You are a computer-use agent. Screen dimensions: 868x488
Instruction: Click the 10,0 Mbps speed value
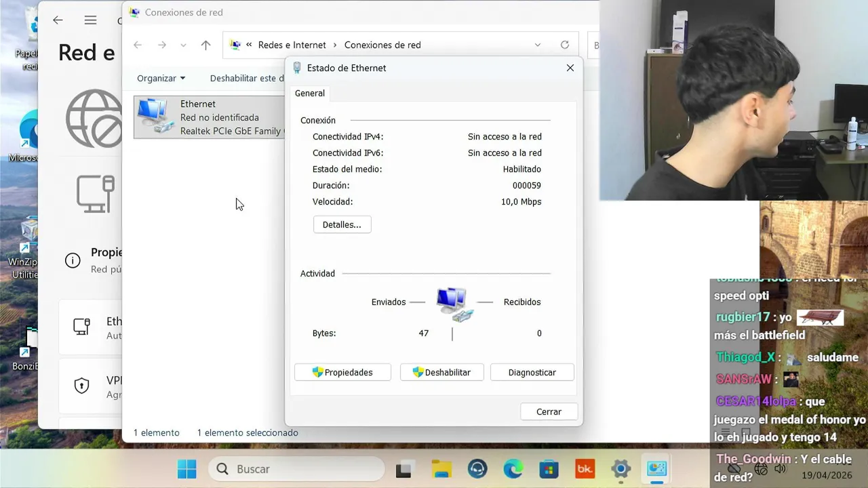521,201
